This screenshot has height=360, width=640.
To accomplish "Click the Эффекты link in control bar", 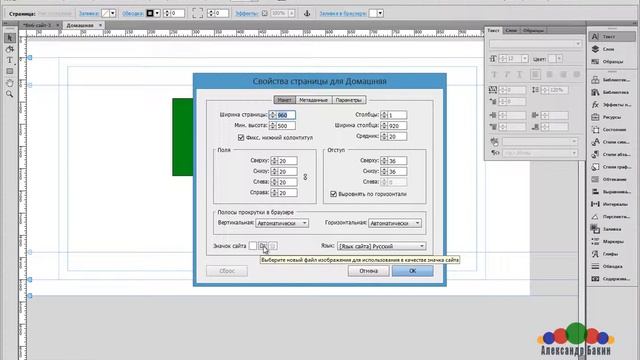I will [247, 13].
